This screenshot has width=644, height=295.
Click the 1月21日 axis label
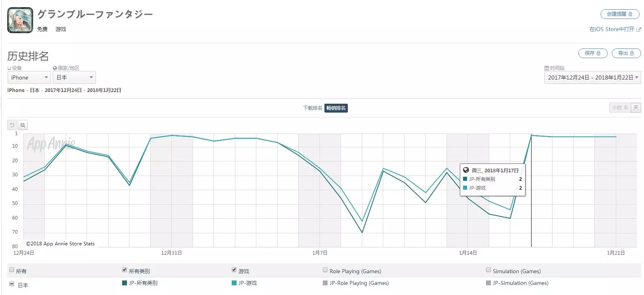point(616,253)
